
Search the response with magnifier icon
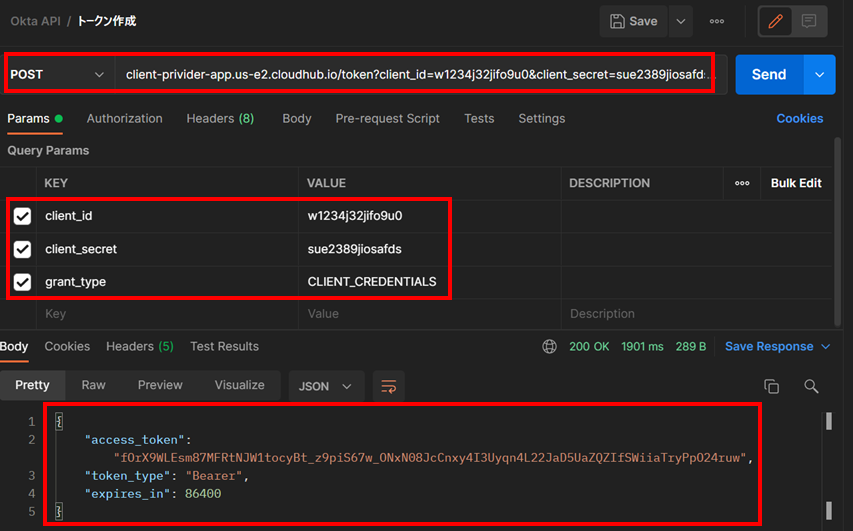coord(811,386)
